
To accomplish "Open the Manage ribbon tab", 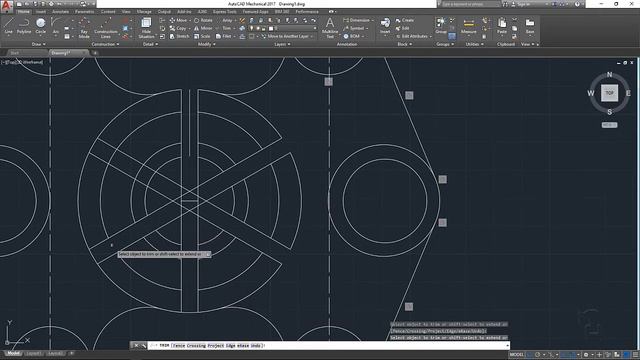I will coord(144,12).
